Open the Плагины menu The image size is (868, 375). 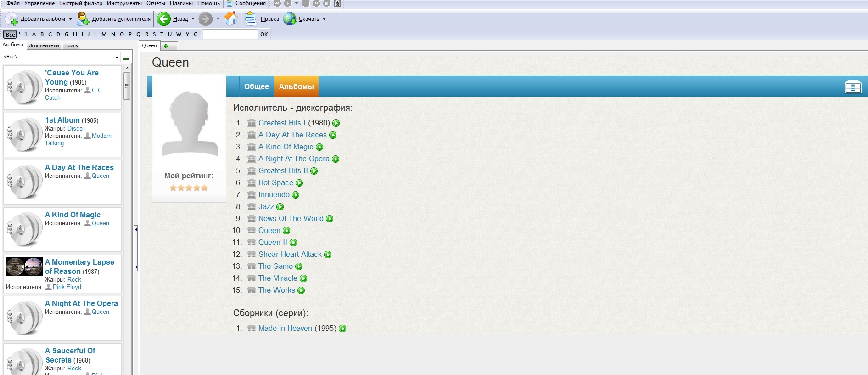coord(181,3)
